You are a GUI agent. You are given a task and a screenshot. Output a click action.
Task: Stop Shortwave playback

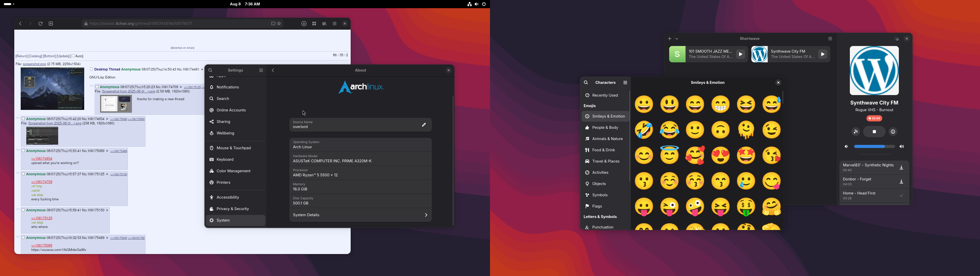tap(874, 132)
